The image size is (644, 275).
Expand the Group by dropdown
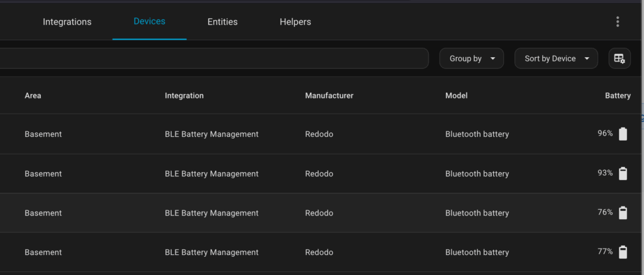(x=471, y=58)
